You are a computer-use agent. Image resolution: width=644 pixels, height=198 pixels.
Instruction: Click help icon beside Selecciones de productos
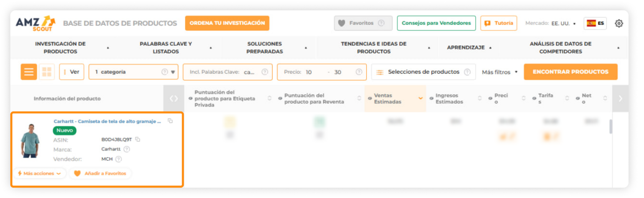(x=467, y=72)
